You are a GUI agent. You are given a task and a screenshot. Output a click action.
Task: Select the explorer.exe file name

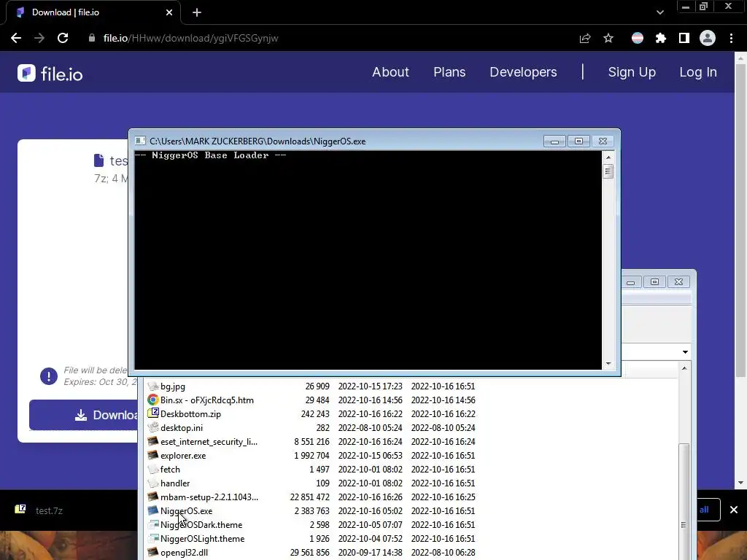tap(183, 456)
